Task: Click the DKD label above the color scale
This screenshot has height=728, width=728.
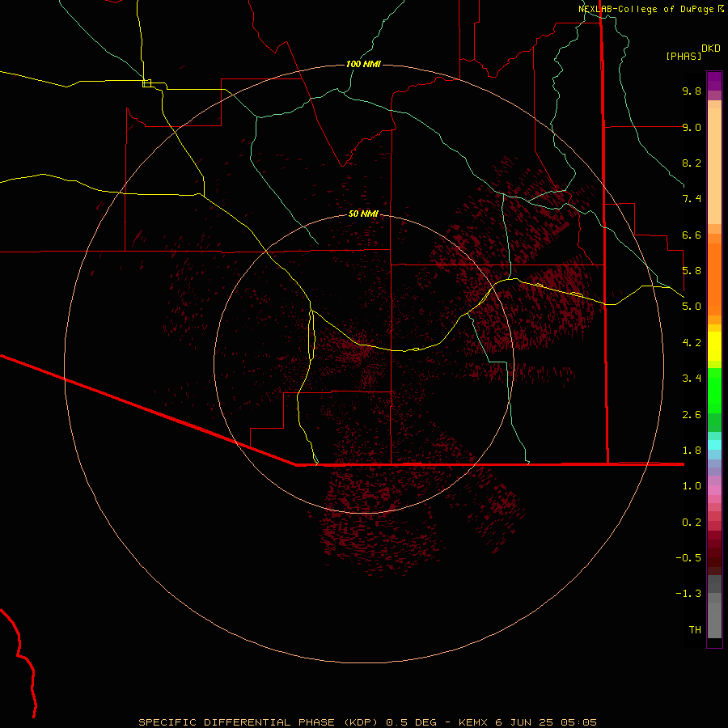Action: coord(711,49)
